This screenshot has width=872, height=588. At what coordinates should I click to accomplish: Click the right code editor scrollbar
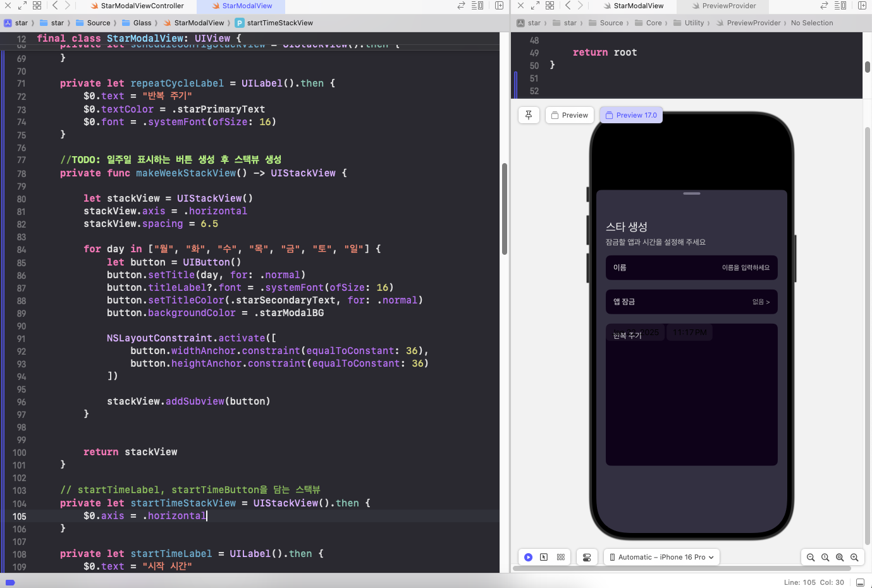click(x=868, y=67)
